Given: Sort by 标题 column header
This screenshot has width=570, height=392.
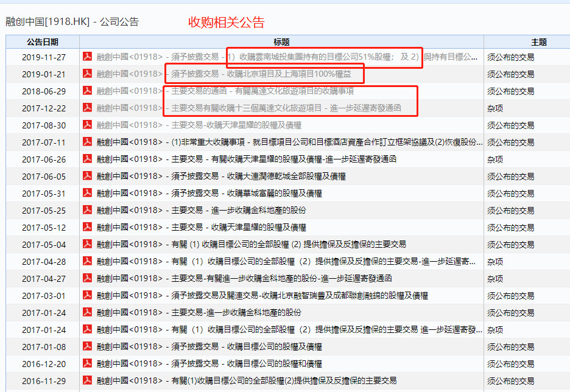Looking at the screenshot, I should point(281,42).
